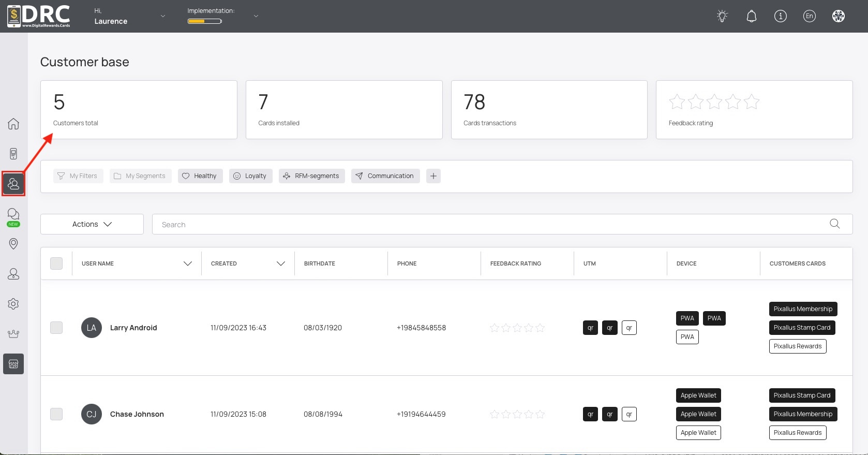Expand the Actions dropdown
Image resolution: width=868 pixels, height=455 pixels.
[x=92, y=224]
